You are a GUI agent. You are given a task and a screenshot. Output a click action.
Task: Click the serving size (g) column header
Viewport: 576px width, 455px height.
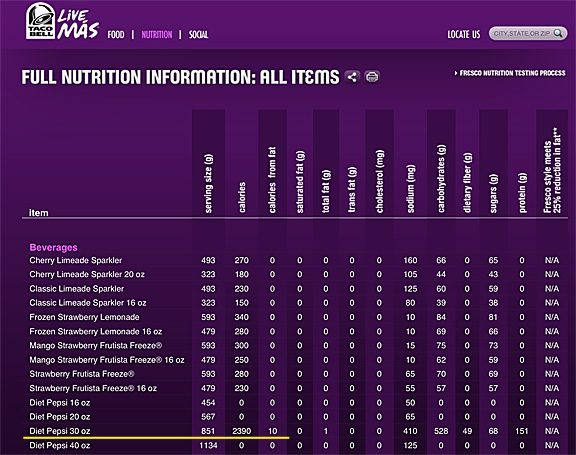[208, 183]
